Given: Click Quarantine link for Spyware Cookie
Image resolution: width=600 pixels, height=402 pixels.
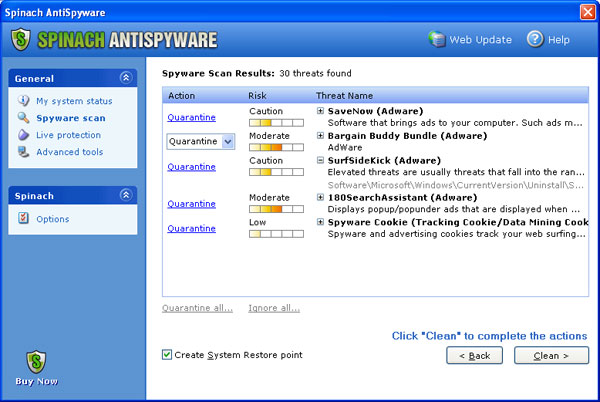Looking at the screenshot, I should click(x=191, y=228).
